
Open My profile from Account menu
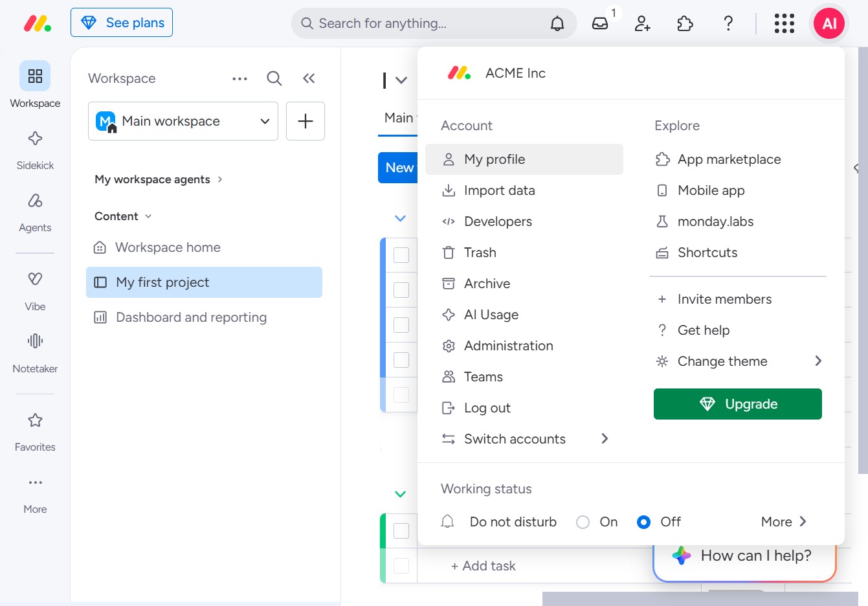click(x=524, y=159)
